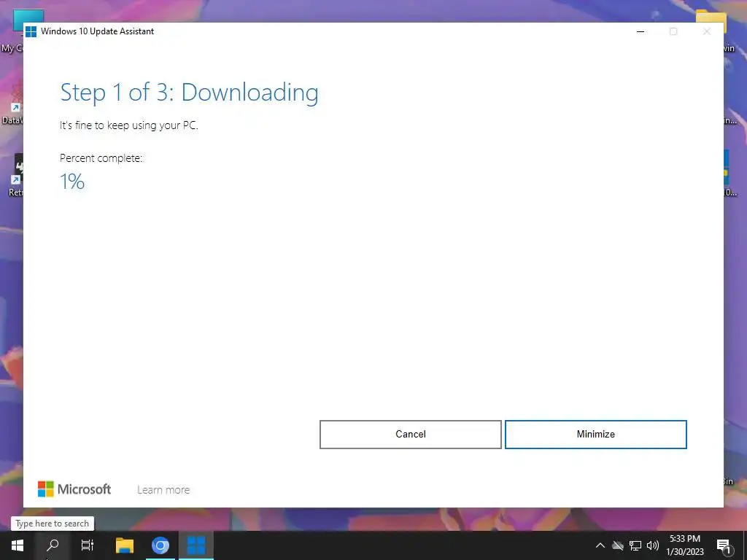Open the Windows Start menu
This screenshot has height=560, width=747.
tap(18, 545)
